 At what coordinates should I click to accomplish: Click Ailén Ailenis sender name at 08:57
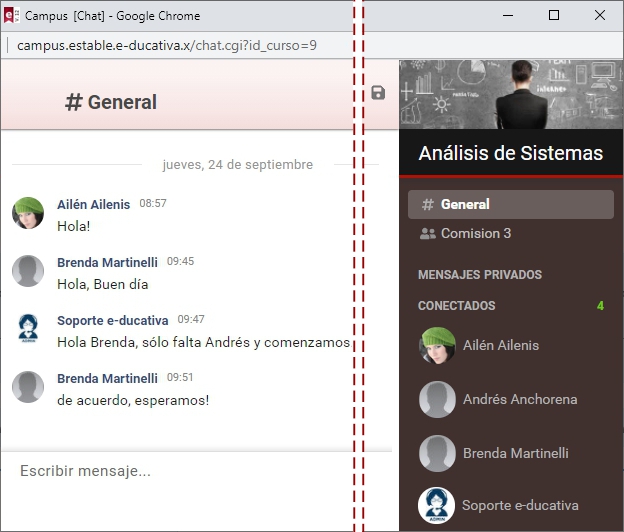[x=93, y=204]
